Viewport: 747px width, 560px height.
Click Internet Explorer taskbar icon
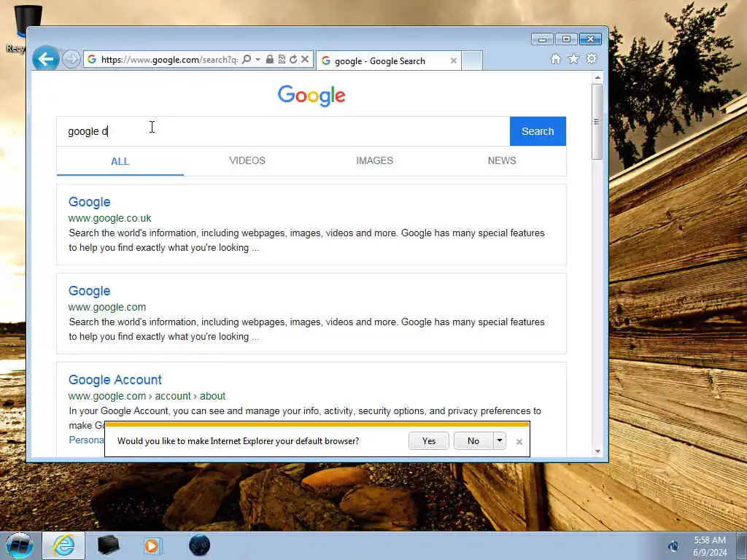coord(63,545)
